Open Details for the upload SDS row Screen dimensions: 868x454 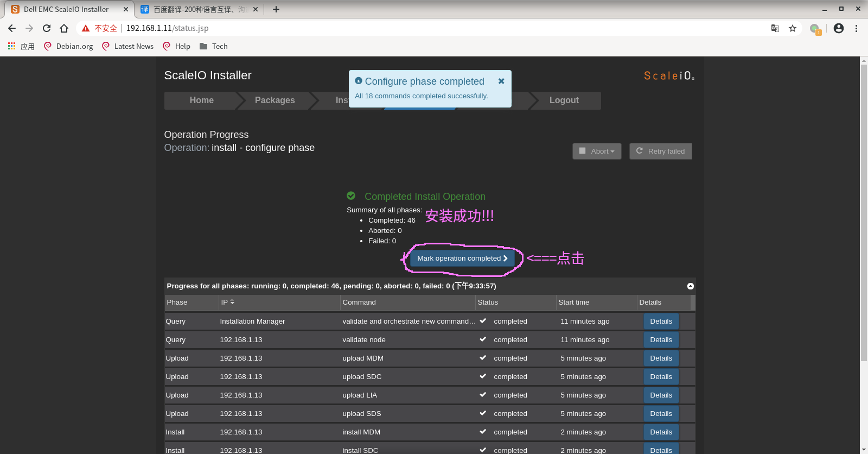661,414
